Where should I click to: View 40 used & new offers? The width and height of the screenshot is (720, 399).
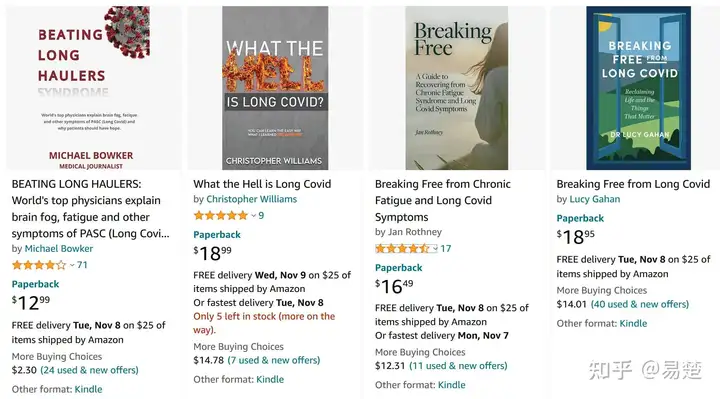[x=640, y=304]
